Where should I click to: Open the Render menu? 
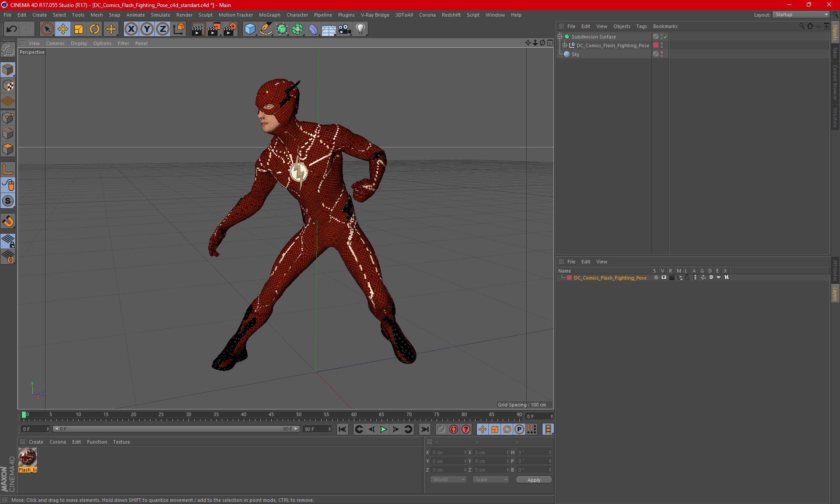(184, 15)
